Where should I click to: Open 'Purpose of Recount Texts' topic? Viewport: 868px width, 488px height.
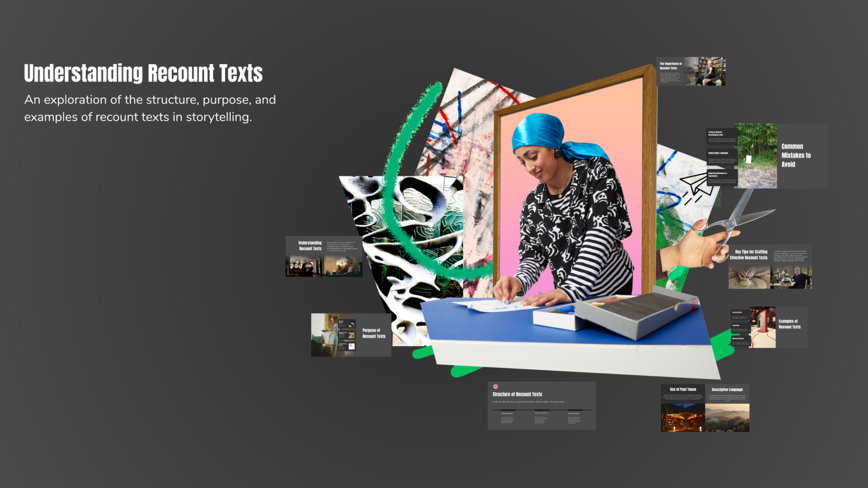(x=374, y=333)
